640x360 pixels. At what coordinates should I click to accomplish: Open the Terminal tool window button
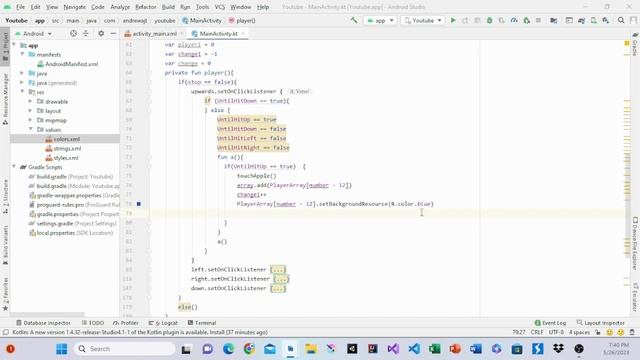(202, 323)
